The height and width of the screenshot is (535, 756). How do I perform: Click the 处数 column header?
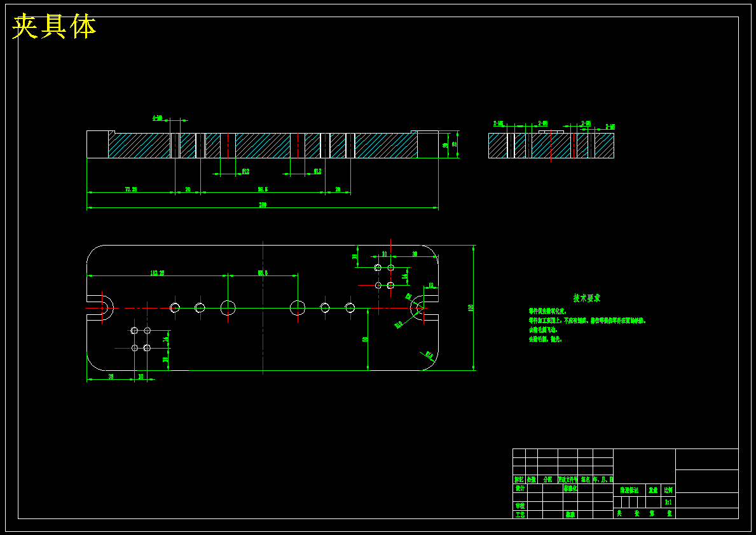point(532,480)
